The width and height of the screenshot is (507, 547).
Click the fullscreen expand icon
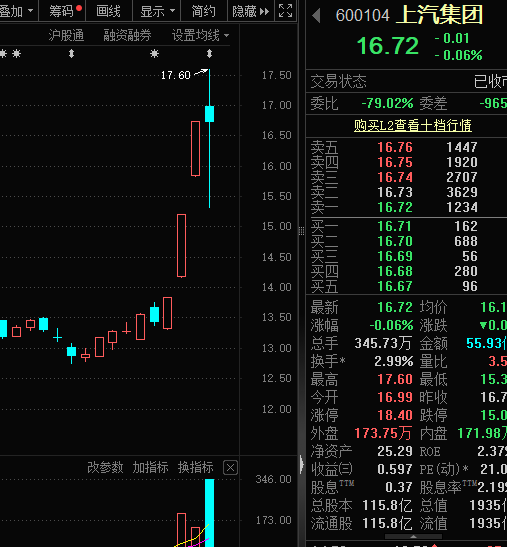click(x=285, y=11)
